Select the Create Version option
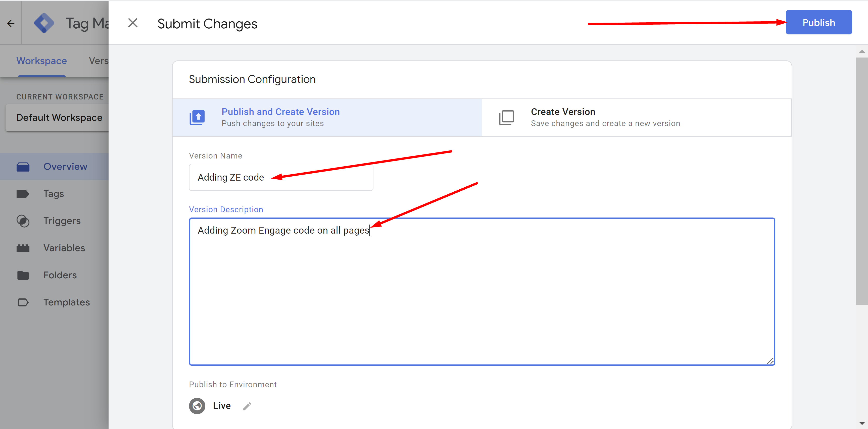868x429 pixels. [x=637, y=118]
